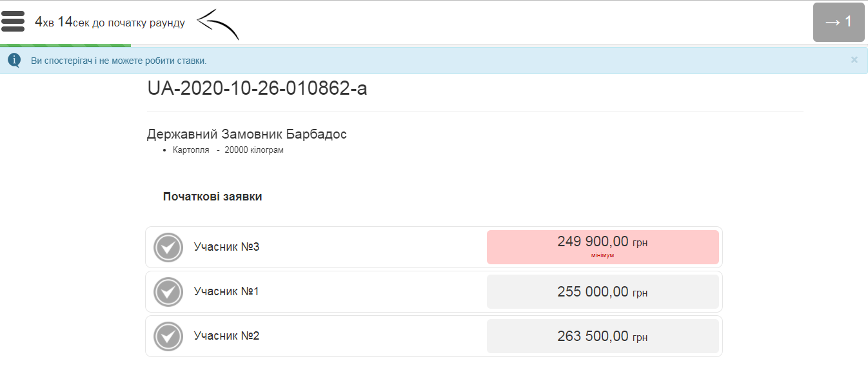Click the Учасник №1 label
Viewport: 868px width, 379px height.
tap(226, 291)
